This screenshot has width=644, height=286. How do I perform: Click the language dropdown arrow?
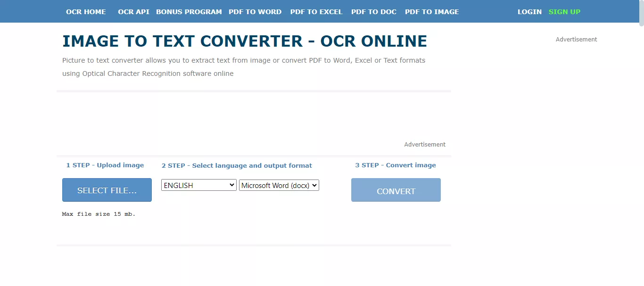point(231,185)
